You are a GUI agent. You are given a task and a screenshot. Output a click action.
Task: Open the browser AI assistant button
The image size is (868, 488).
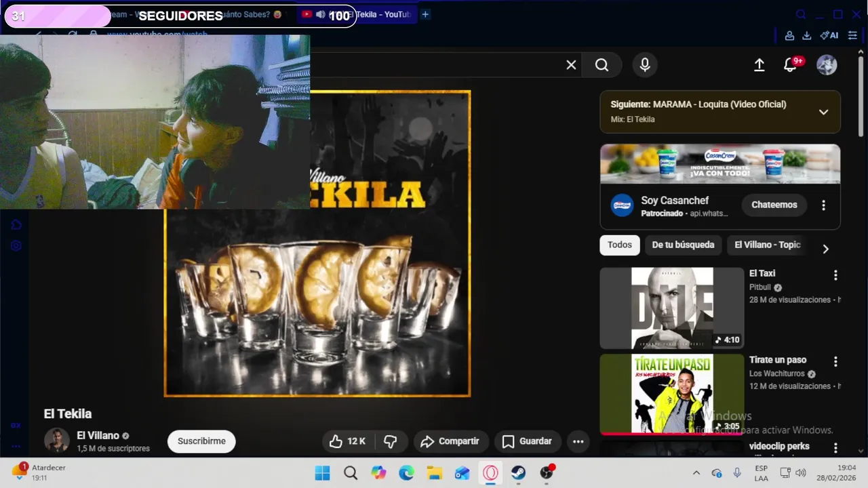(829, 36)
